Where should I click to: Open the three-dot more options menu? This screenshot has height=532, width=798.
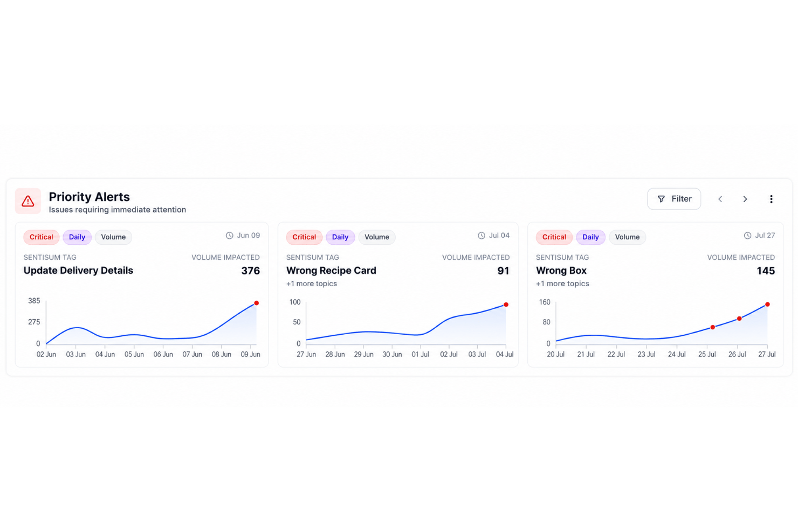point(771,199)
